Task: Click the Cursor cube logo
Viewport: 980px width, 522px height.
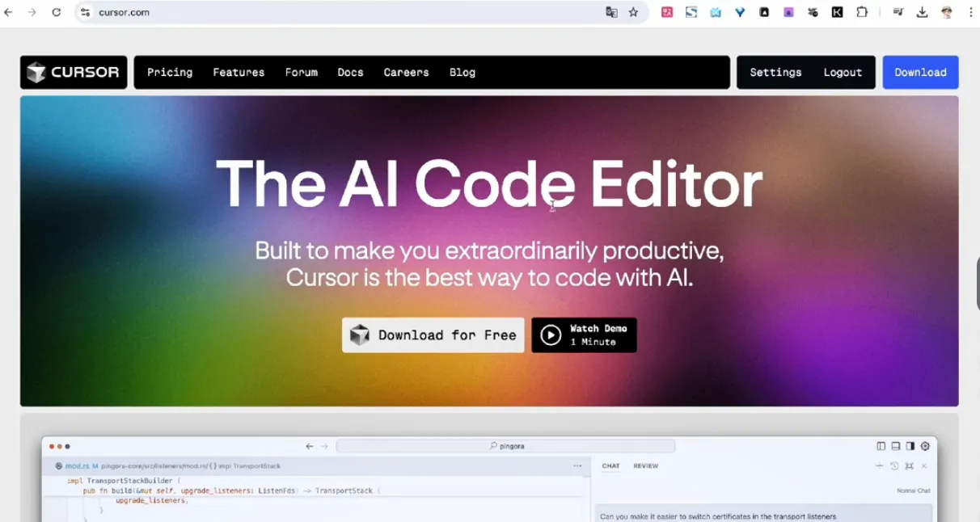Action: (x=36, y=73)
